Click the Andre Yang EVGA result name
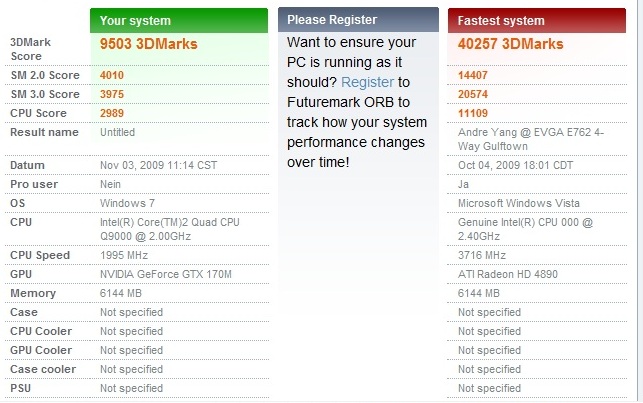 point(533,139)
